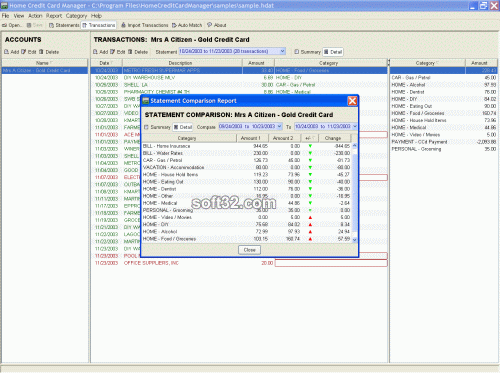Viewport: 500px width, 373px height.
Task: Select HOME - Alcohol in summary panel
Action: [443, 85]
